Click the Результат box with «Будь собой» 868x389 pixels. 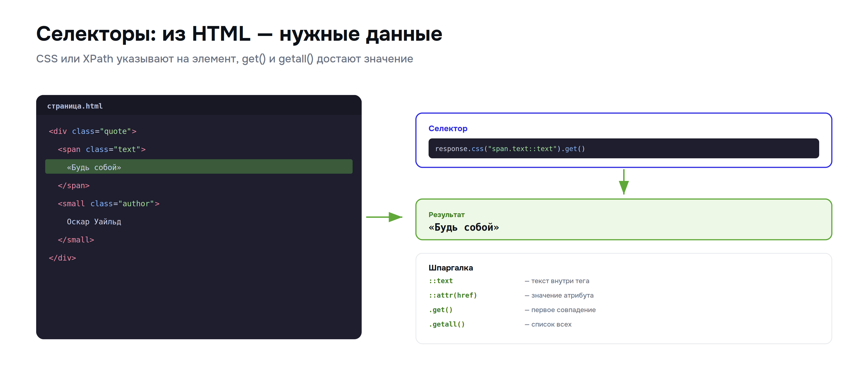(624, 219)
